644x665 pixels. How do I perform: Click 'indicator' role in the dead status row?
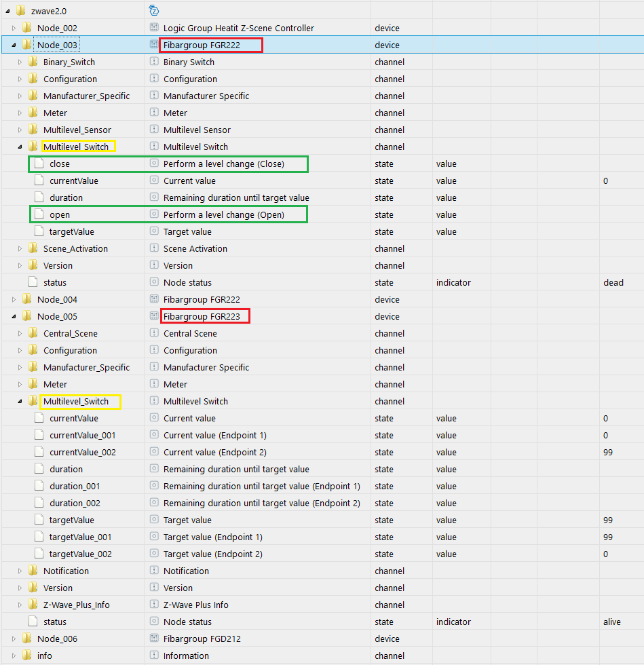[453, 282]
